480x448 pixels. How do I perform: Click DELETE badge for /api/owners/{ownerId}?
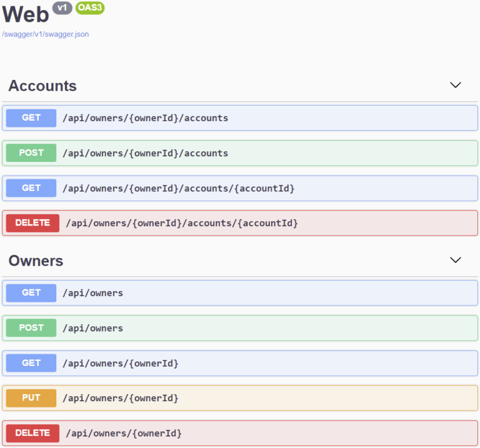point(32,433)
